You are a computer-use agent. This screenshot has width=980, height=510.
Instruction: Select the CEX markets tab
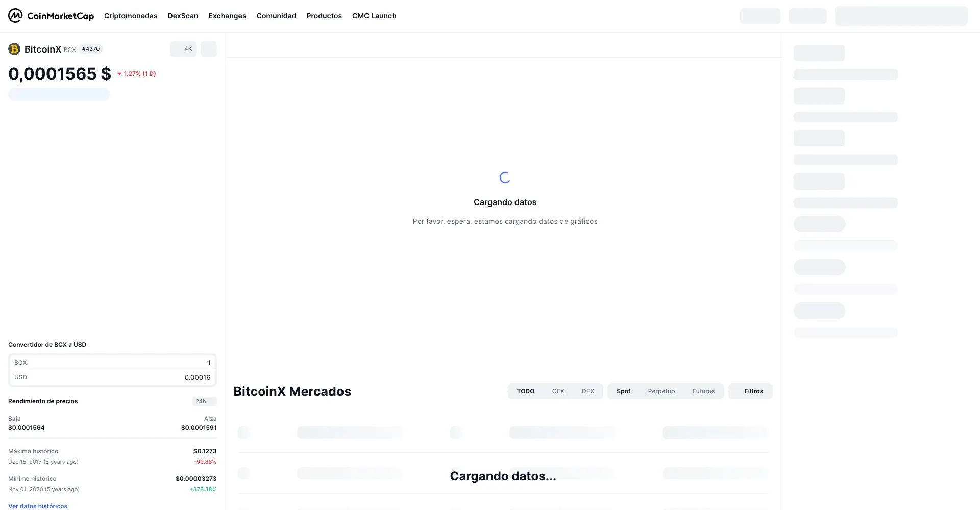point(558,391)
